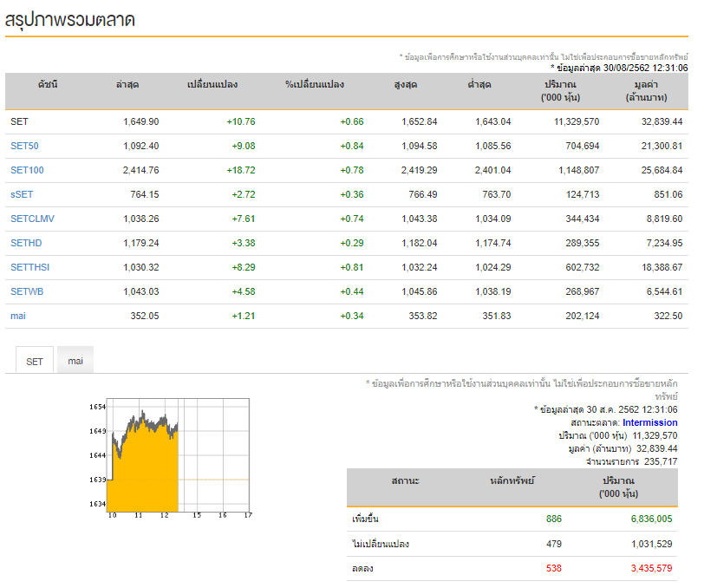Click the ลดลง decliners count 538
This screenshot has height=588, width=704.
click(x=554, y=568)
